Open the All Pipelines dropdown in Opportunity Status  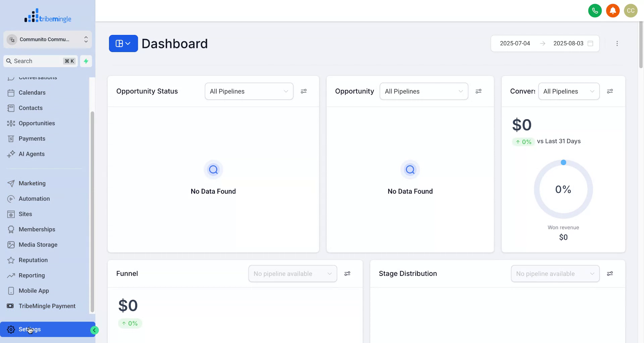pyautogui.click(x=249, y=91)
